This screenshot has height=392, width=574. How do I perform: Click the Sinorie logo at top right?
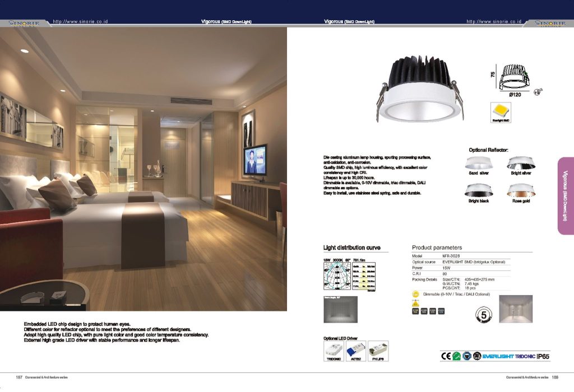pos(553,23)
